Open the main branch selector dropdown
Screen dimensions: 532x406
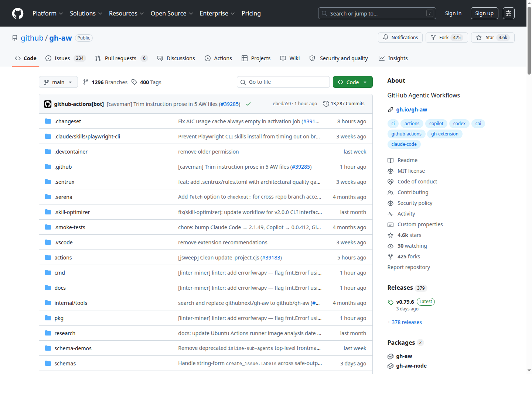(58, 82)
